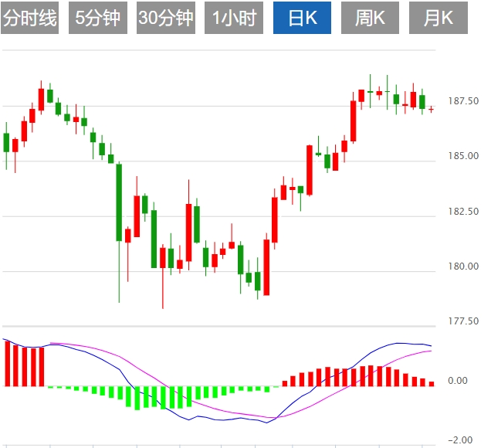Switch to the 分时线 tab
The width and height of the screenshot is (491, 448).
[x=30, y=19]
